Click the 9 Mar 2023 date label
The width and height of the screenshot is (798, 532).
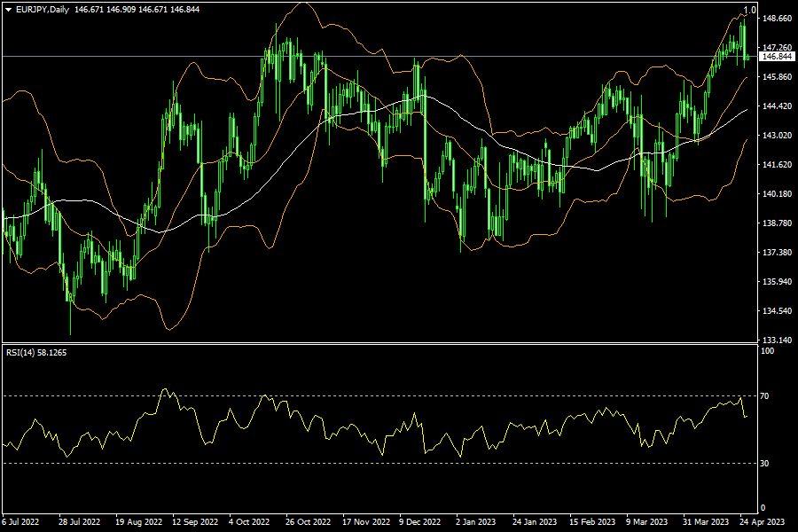(x=647, y=522)
